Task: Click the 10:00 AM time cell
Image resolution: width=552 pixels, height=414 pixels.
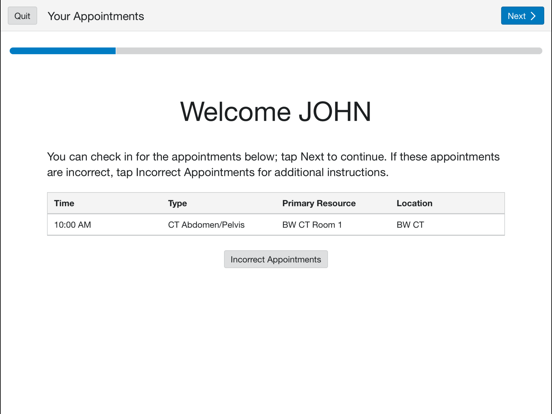Action: tap(73, 225)
